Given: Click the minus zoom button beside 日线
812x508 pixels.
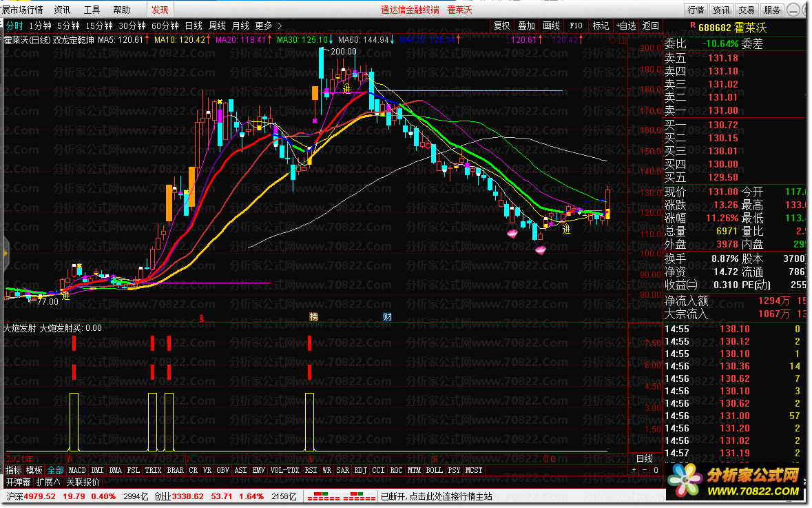Looking at the screenshot, I should coord(644,470).
